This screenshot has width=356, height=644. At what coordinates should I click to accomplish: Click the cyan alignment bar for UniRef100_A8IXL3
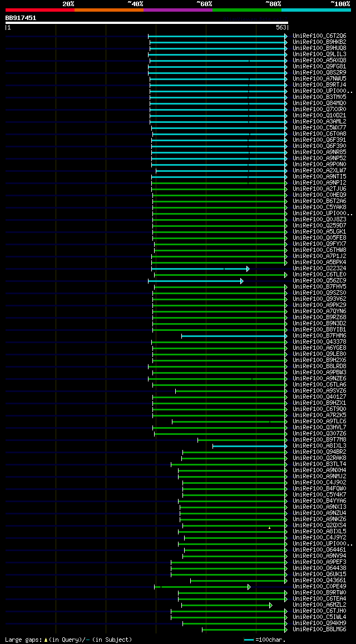[x=250, y=447]
